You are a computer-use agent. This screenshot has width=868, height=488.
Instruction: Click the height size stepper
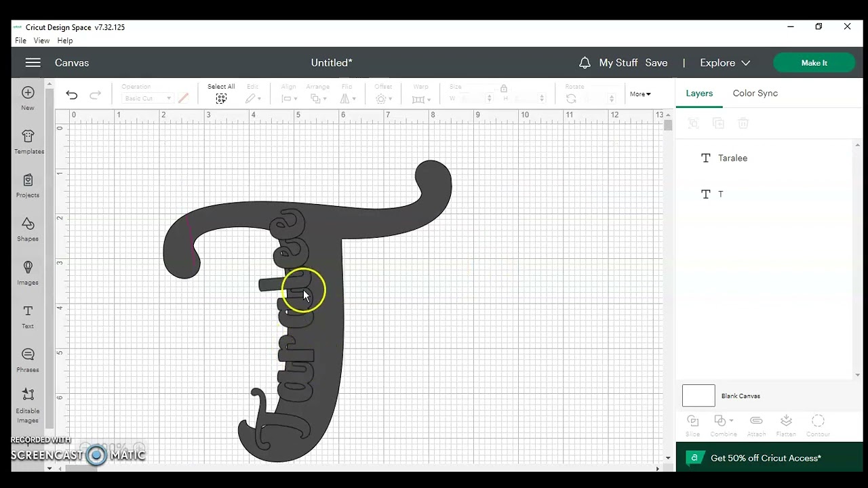click(x=541, y=98)
